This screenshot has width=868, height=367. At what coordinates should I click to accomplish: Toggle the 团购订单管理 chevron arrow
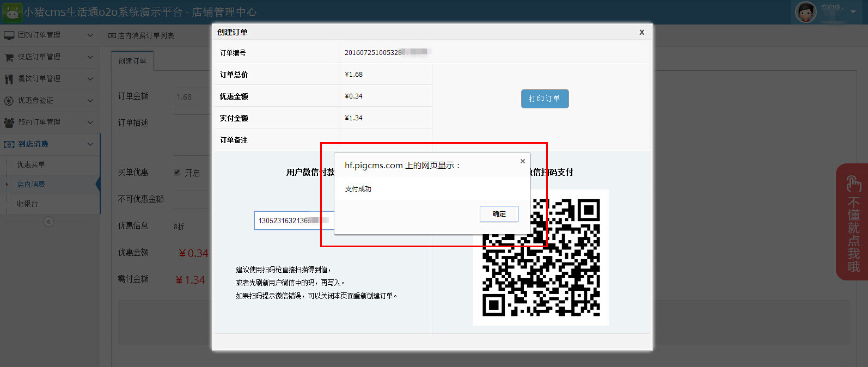90,35
